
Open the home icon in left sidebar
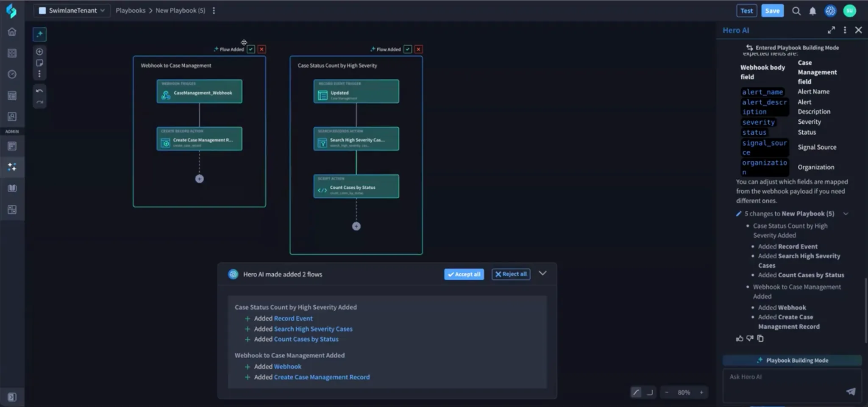point(12,32)
